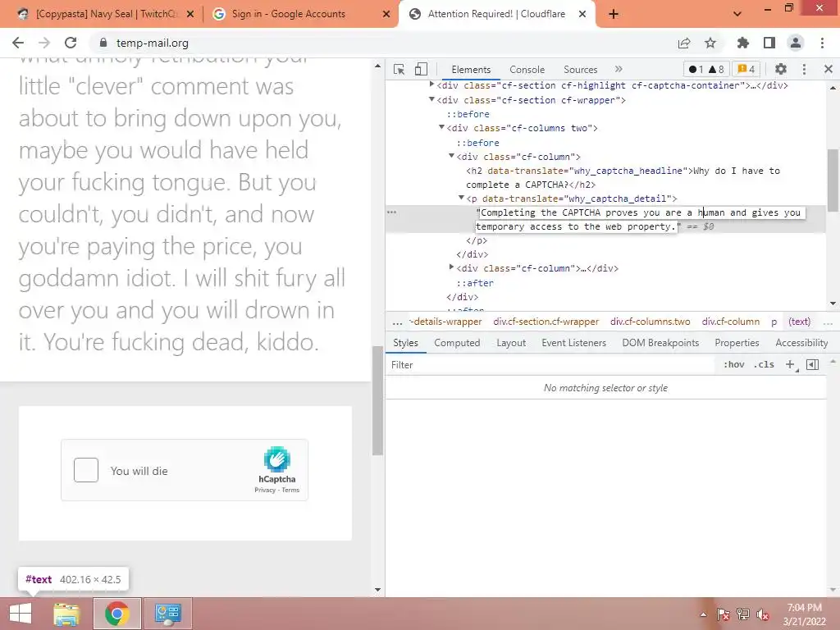Viewport: 840px width, 630px height.
Task: Select the p breadcrumb item
Action: pos(774,322)
